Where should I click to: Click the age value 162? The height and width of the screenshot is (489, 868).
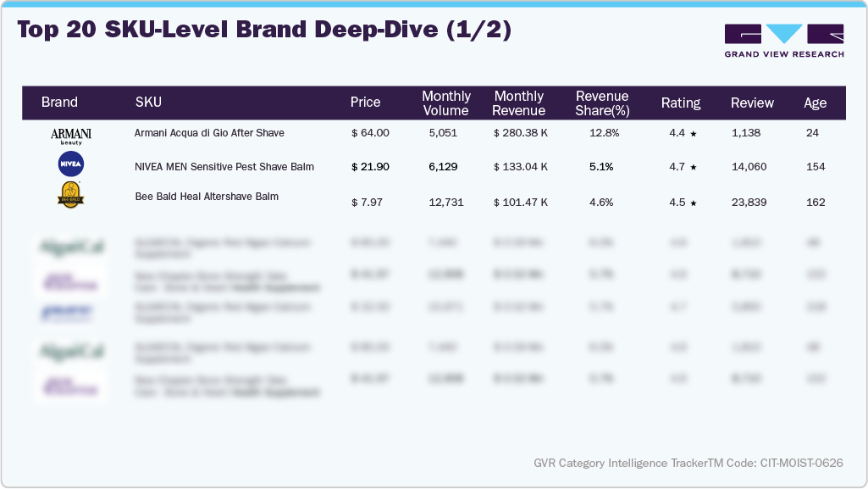click(x=815, y=203)
